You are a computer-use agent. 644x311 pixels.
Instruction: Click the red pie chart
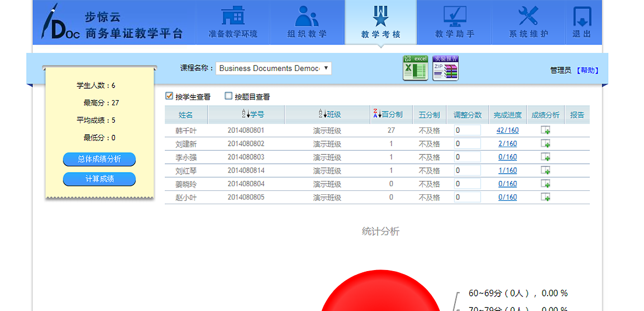click(x=381, y=291)
